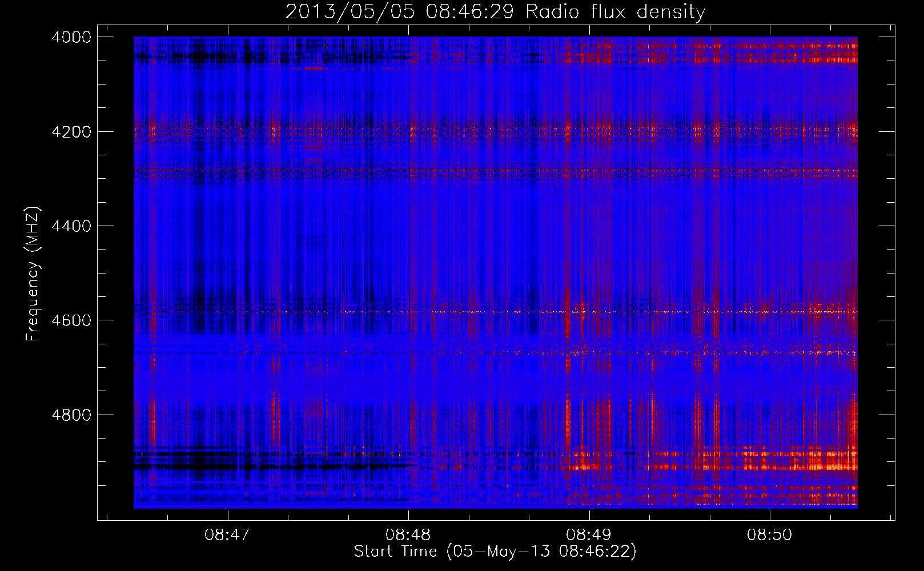Click the 4000 frequency tick label
The width and height of the screenshot is (924, 571).
(x=71, y=37)
